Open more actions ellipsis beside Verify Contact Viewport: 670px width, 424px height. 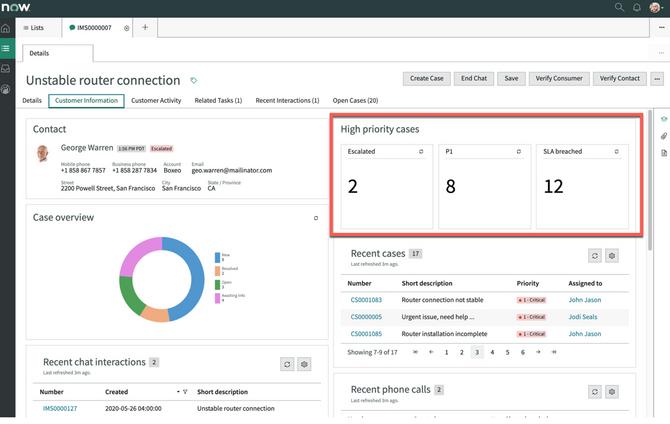pyautogui.click(x=657, y=79)
